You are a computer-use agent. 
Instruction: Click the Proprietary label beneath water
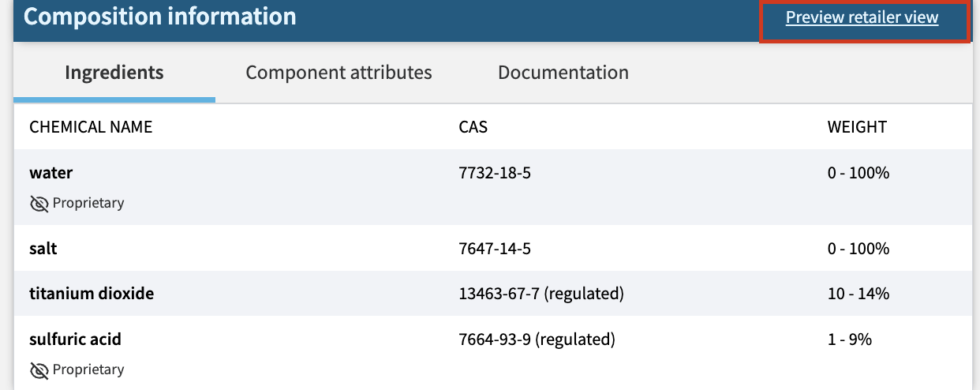coord(88,203)
